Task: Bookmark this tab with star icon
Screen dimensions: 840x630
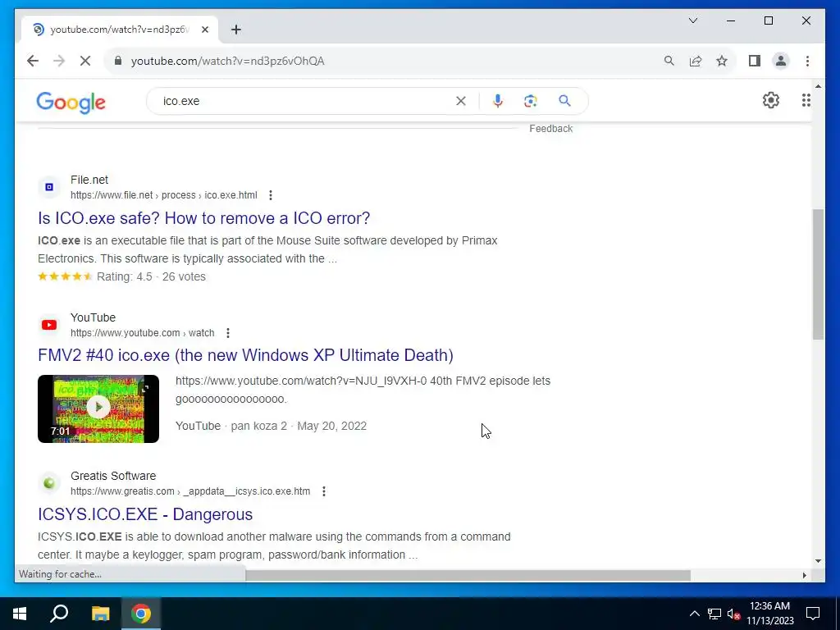Action: (722, 61)
